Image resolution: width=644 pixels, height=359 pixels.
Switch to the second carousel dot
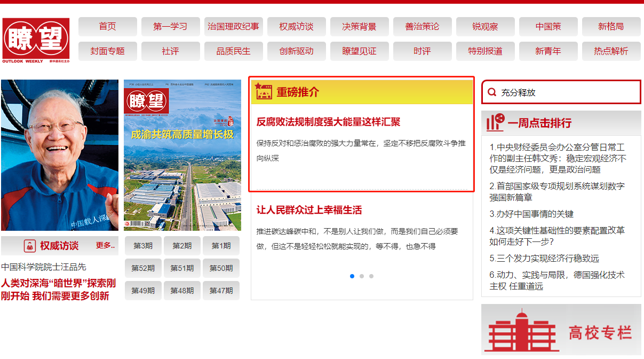point(362,276)
